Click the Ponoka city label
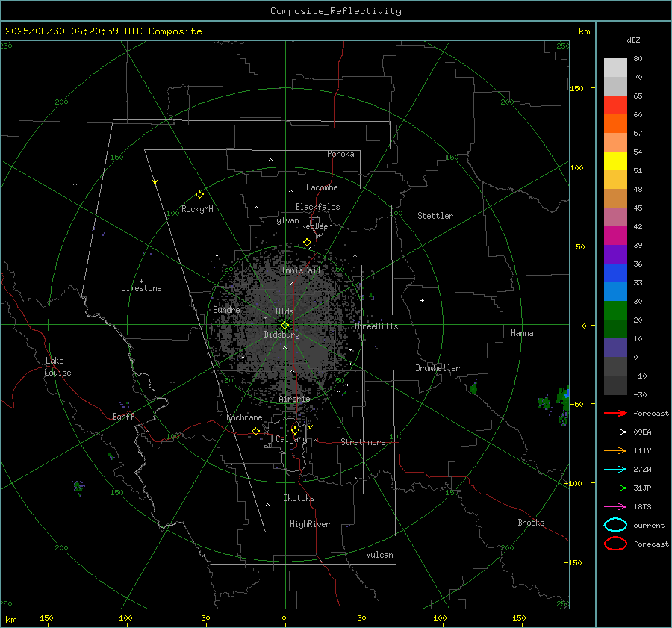The height and width of the screenshot is (628, 672). [x=340, y=154]
